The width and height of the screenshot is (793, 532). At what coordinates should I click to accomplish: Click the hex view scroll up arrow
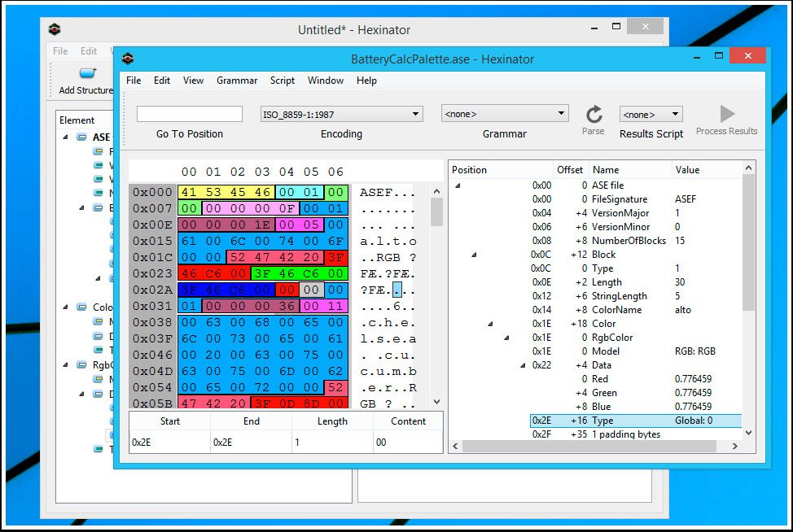pyautogui.click(x=437, y=191)
